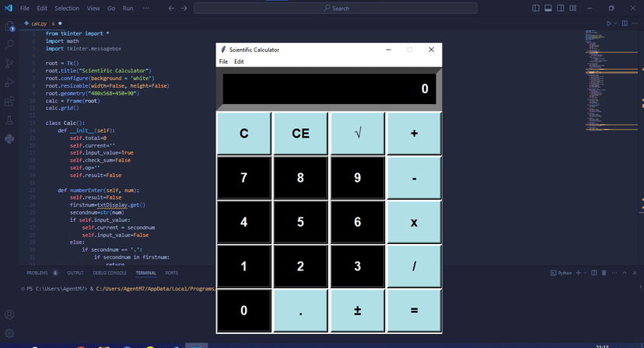644x348 pixels.
Task: Expand the run button dropdown arrow
Action: tap(615, 23)
